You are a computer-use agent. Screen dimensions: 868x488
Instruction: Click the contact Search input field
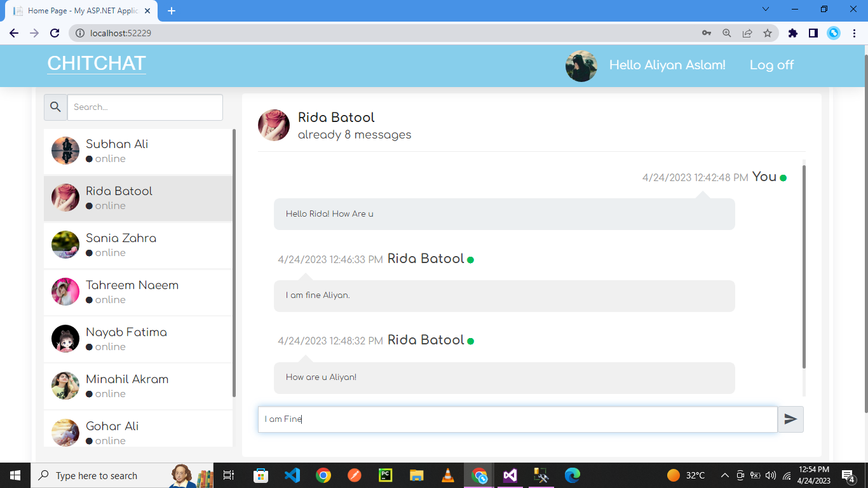click(145, 107)
